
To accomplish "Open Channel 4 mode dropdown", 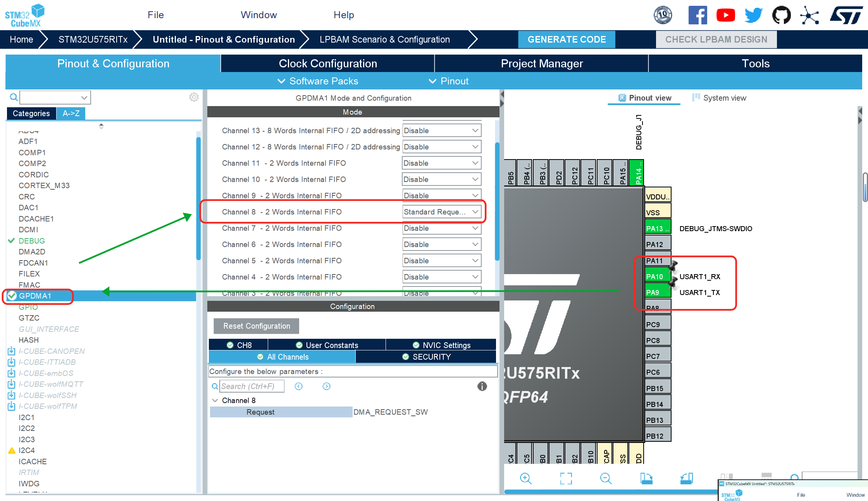I will pos(442,277).
